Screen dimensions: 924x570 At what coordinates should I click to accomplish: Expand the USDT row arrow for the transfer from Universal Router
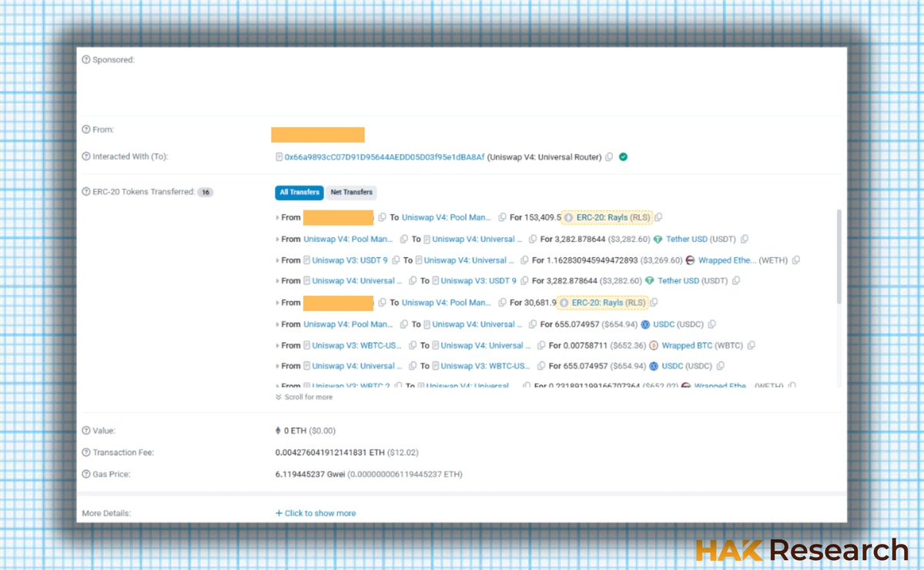point(277,282)
